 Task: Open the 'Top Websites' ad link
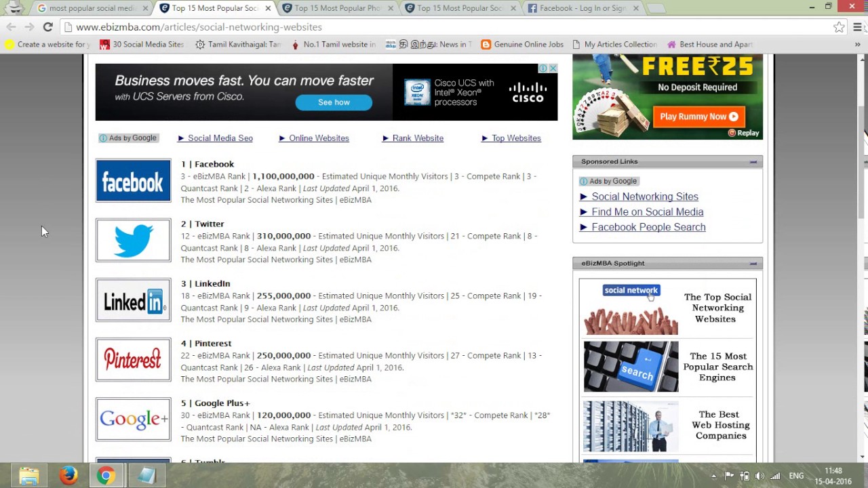tap(511, 138)
